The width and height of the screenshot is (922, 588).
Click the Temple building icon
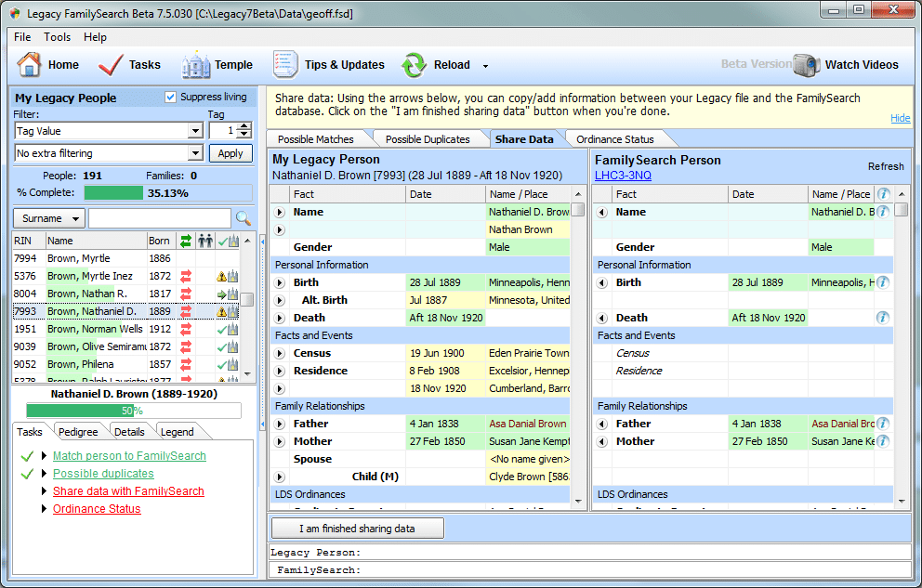tap(196, 65)
